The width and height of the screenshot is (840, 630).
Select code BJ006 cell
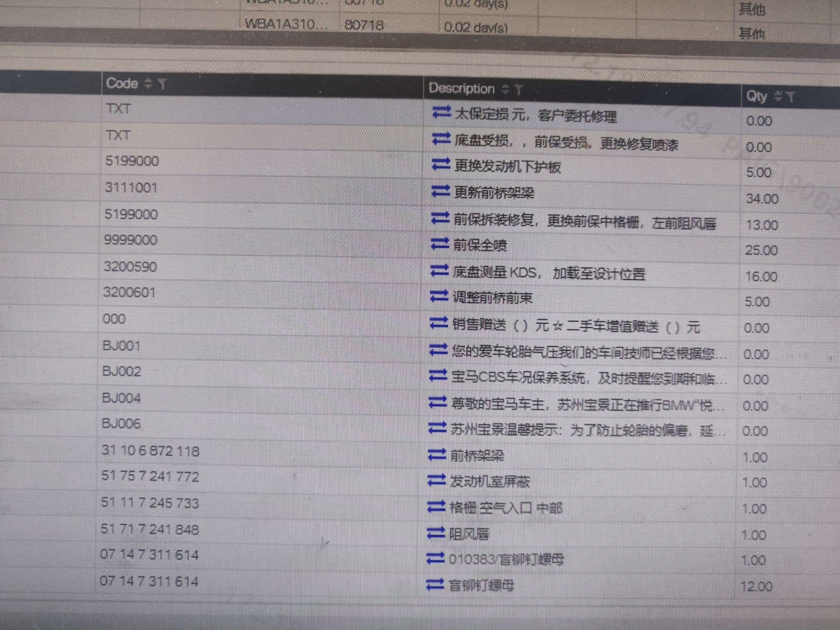[121, 424]
